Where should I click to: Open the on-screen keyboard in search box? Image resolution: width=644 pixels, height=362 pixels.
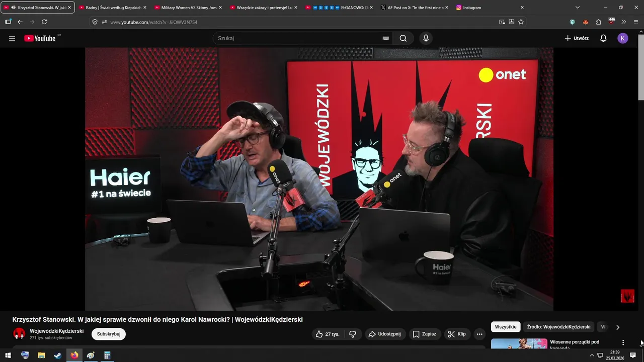(x=386, y=38)
